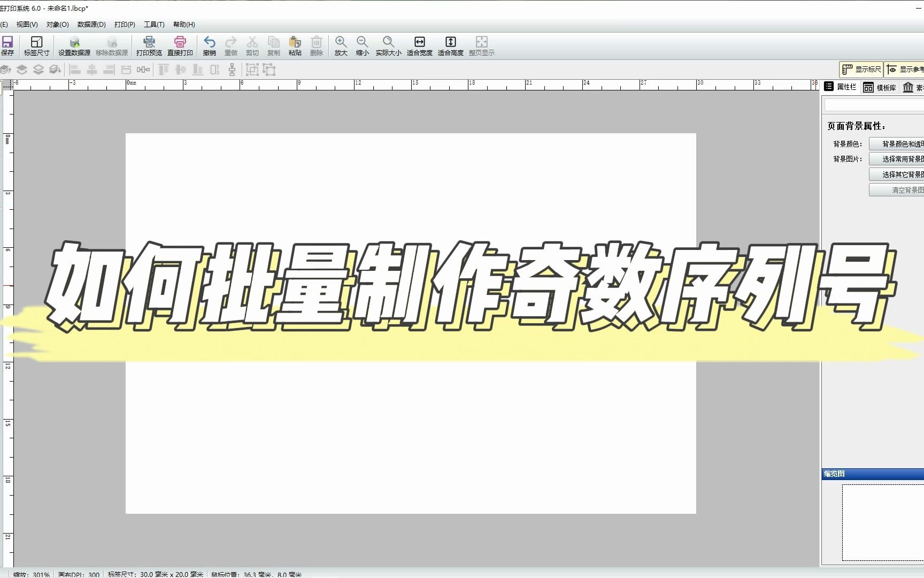The height and width of the screenshot is (578, 924).
Task: Open 背景颜色和透明 color settings
Action: [904, 143]
